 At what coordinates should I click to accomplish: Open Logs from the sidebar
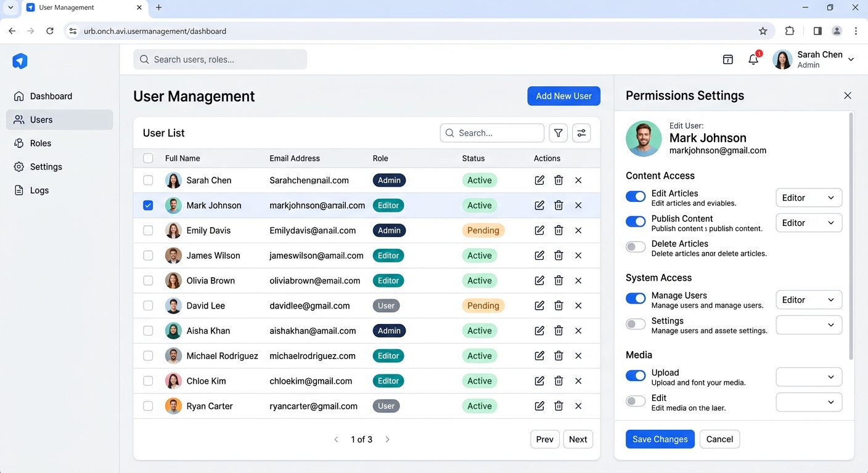(x=39, y=191)
